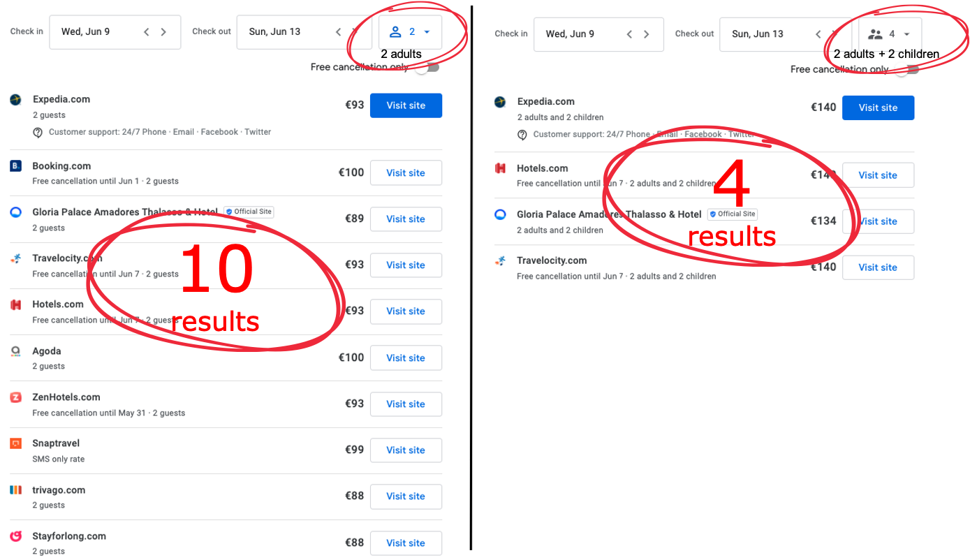
Task: Click the trivago.com logo icon
Action: point(15,490)
